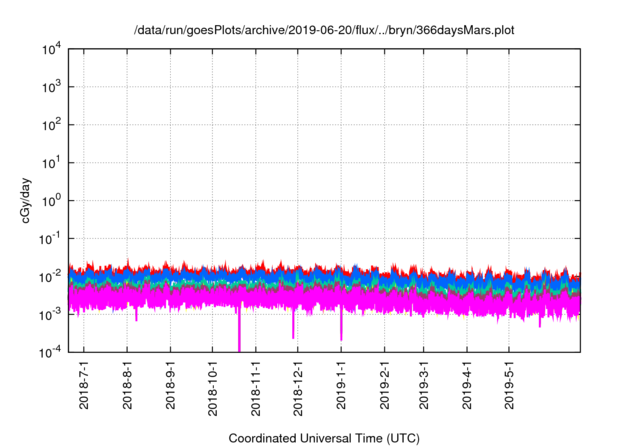Click the magenta dip near 2019-1-1

[x=341, y=326]
